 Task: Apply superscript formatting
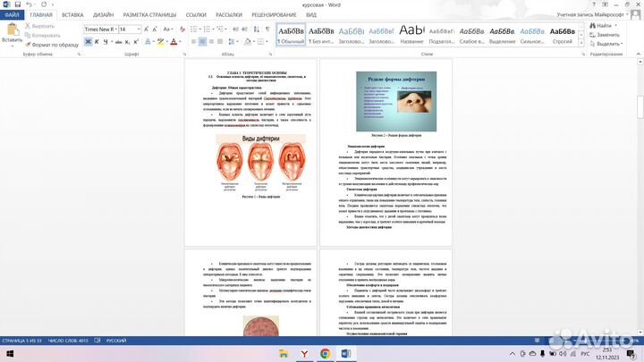pyautogui.click(x=136, y=42)
